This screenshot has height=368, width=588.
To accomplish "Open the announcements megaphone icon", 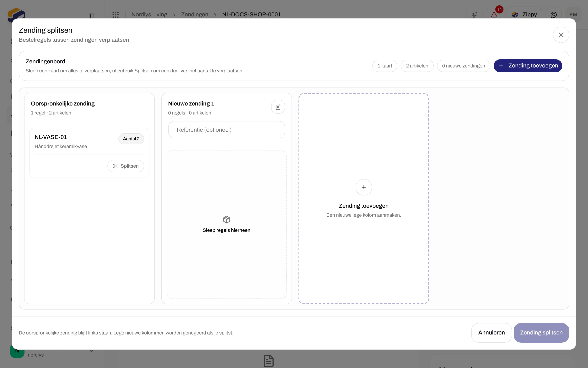I will pos(474,15).
